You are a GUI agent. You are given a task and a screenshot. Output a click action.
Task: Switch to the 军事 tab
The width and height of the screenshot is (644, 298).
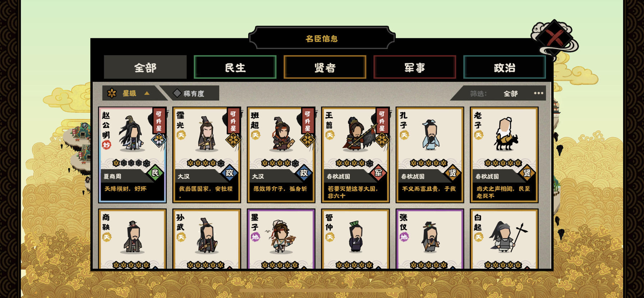coord(415,67)
